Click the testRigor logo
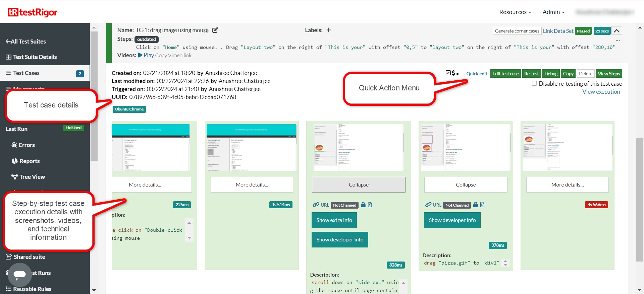 (x=33, y=12)
